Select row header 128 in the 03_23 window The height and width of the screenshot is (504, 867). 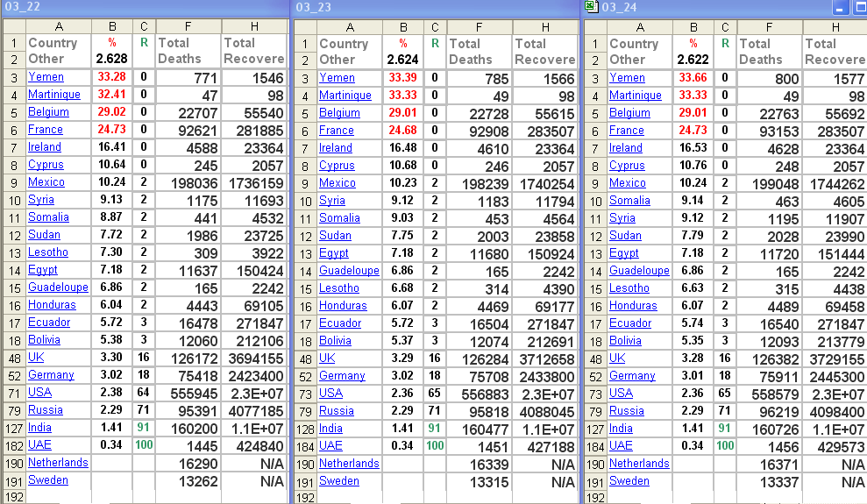tap(305, 429)
